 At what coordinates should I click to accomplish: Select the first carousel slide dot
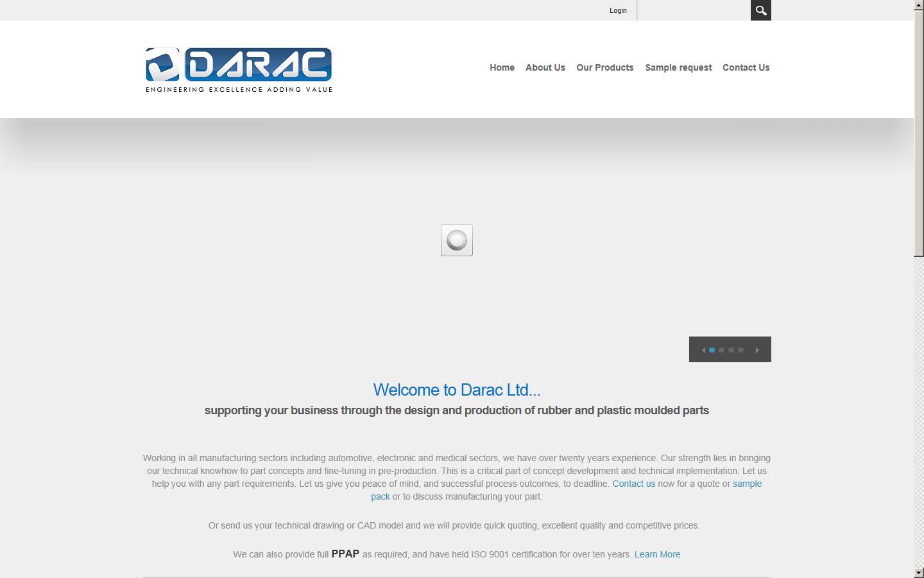tap(712, 349)
